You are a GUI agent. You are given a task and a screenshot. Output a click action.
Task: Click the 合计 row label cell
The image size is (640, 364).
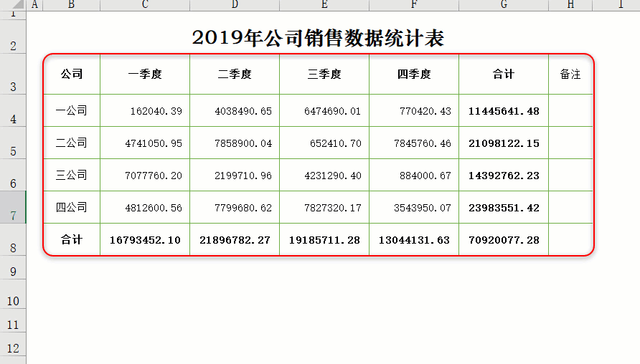(72, 239)
